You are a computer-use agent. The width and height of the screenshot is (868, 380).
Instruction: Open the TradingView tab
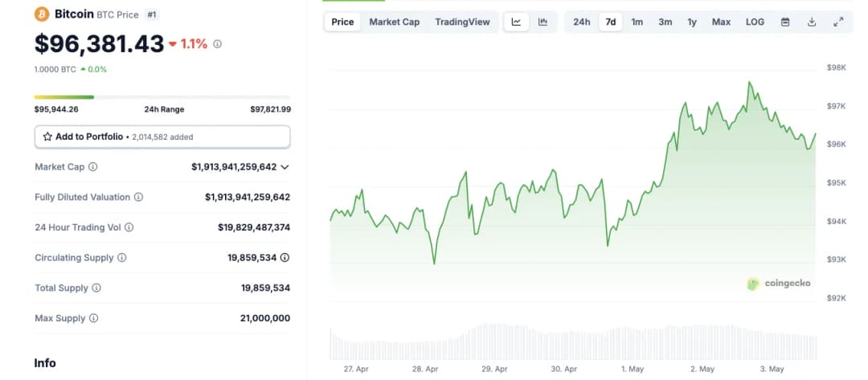pos(462,22)
